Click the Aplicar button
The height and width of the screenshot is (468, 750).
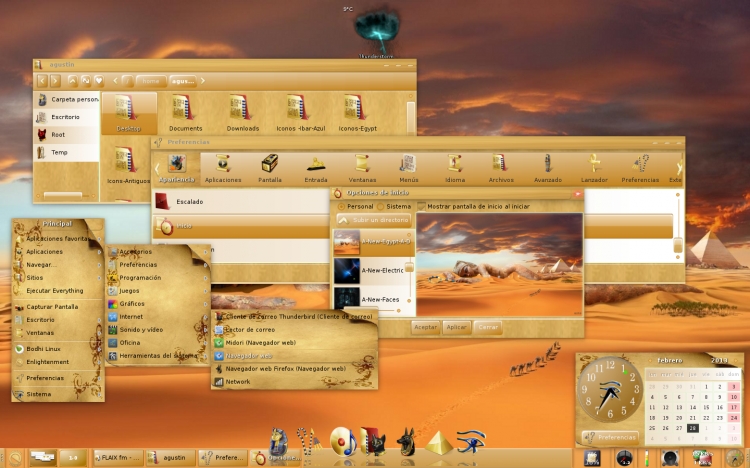[x=456, y=327]
